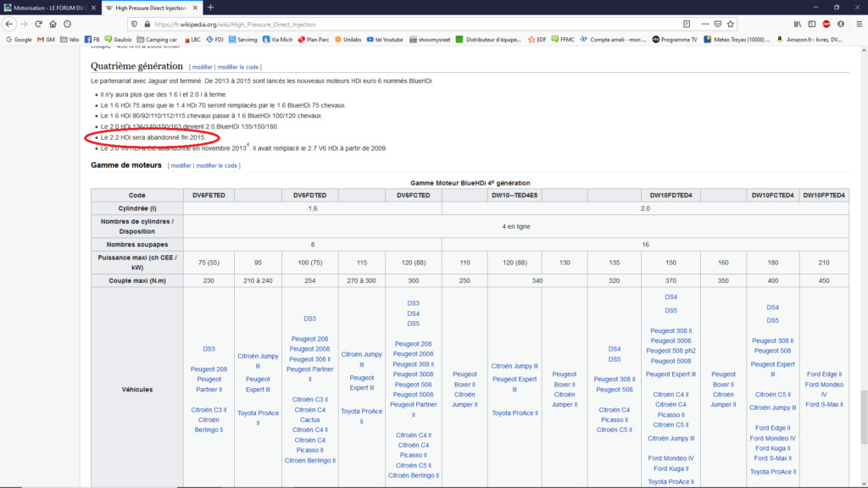Click the DW10FPTED4 column header cell
868x488 pixels.
pyautogui.click(x=824, y=196)
